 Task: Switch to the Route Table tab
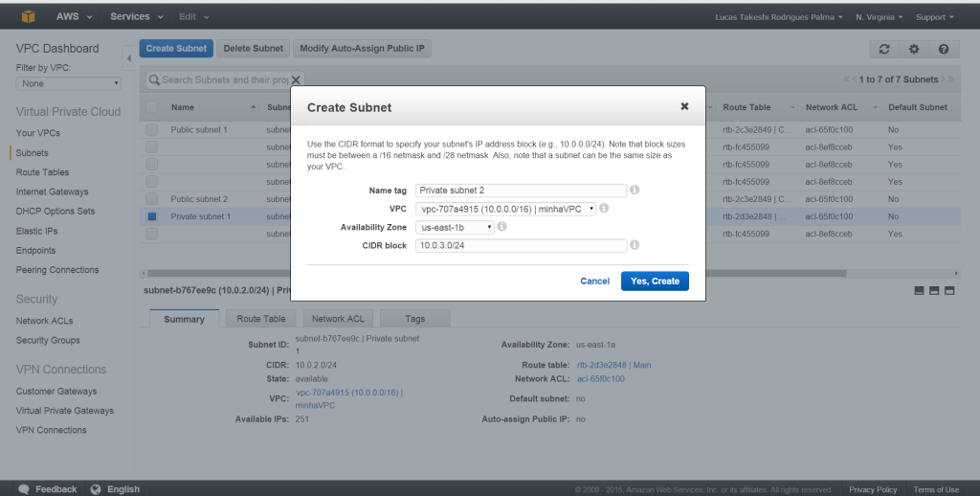pyautogui.click(x=261, y=319)
